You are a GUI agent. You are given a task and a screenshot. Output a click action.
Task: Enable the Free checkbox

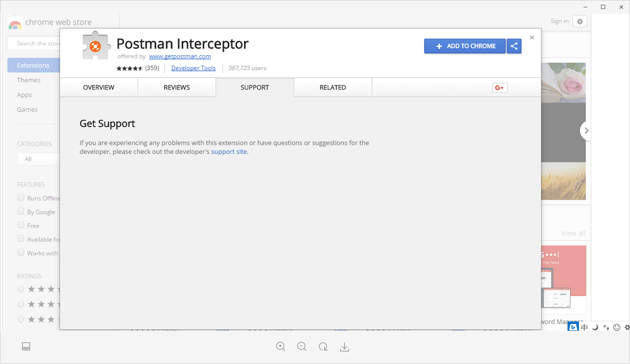(21, 225)
